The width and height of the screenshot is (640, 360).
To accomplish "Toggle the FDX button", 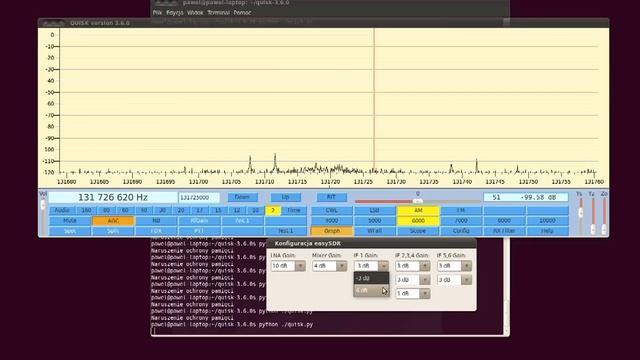I will 156,231.
